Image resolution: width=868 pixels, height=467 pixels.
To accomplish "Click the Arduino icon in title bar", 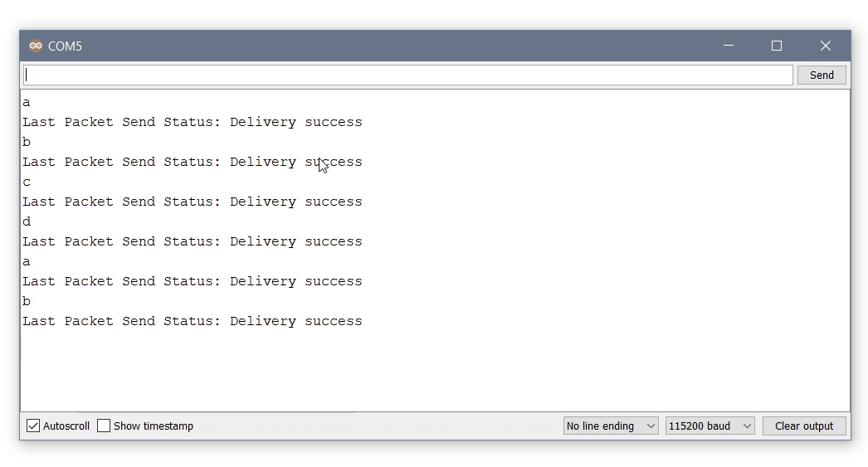I will click(36, 46).
